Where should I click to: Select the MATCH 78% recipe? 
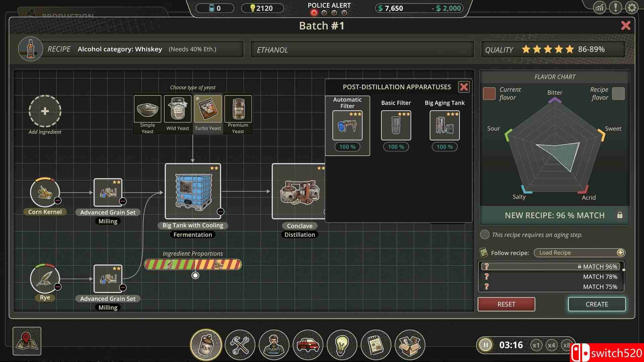(x=550, y=277)
